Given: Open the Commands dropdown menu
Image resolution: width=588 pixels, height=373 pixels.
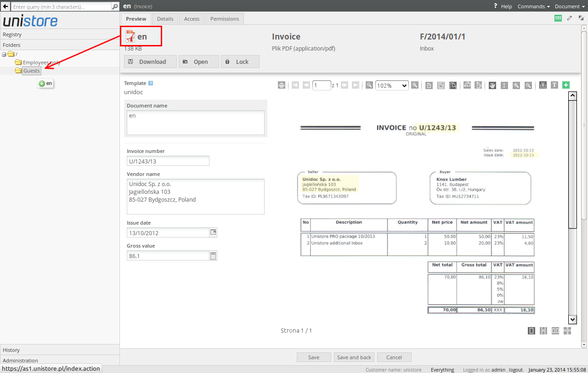Looking at the screenshot, I should point(533,6).
